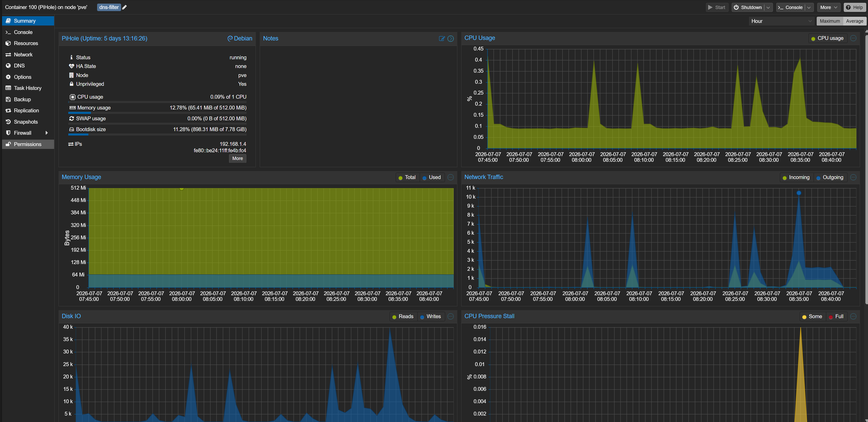Click Disk IO chart undo-zoom icon
This screenshot has width=868, height=422.
[450, 316]
